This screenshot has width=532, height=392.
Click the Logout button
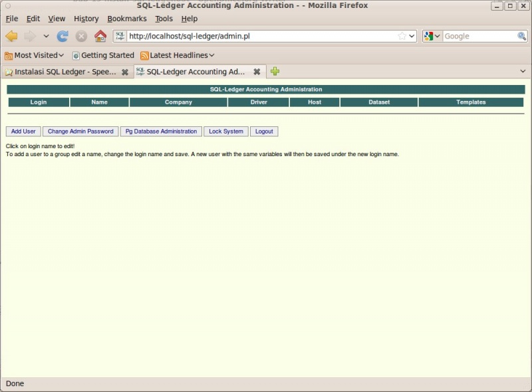point(264,131)
